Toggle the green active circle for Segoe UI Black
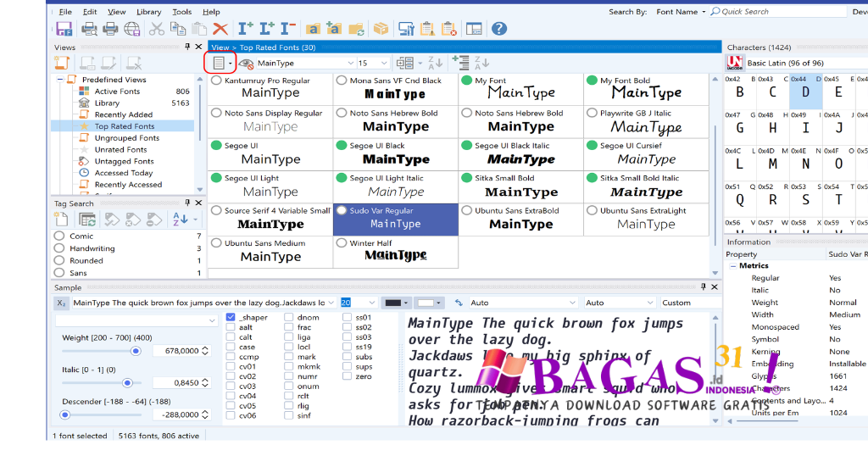 [342, 146]
